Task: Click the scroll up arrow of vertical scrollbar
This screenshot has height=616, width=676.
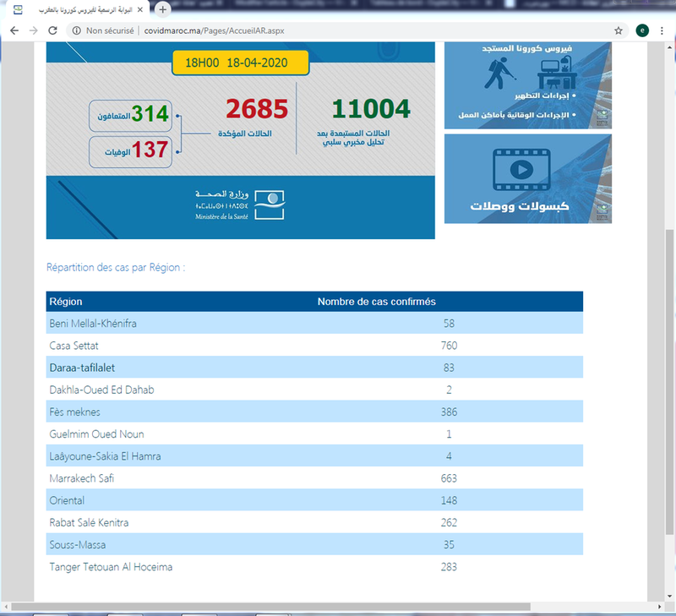Action: pos(670,47)
